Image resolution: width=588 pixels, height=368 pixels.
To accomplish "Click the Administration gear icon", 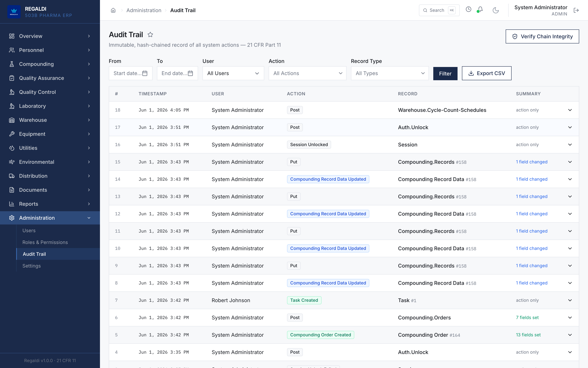I will pos(12,218).
